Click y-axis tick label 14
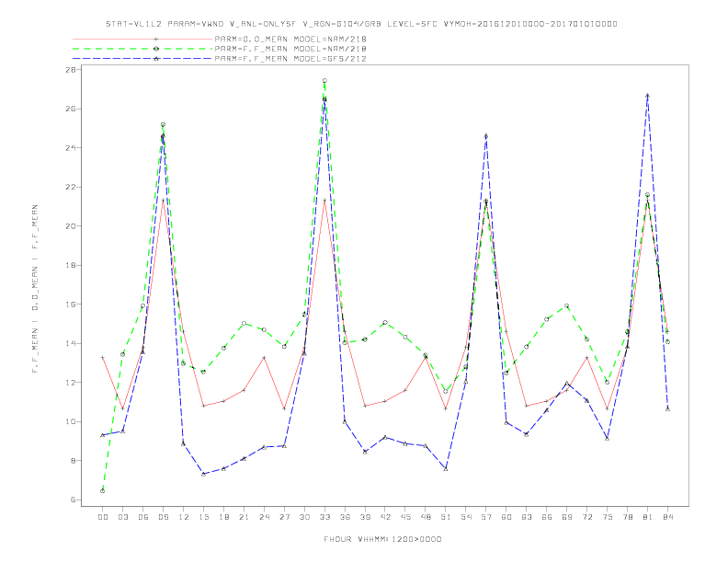This screenshot has height=563, width=728. click(71, 343)
